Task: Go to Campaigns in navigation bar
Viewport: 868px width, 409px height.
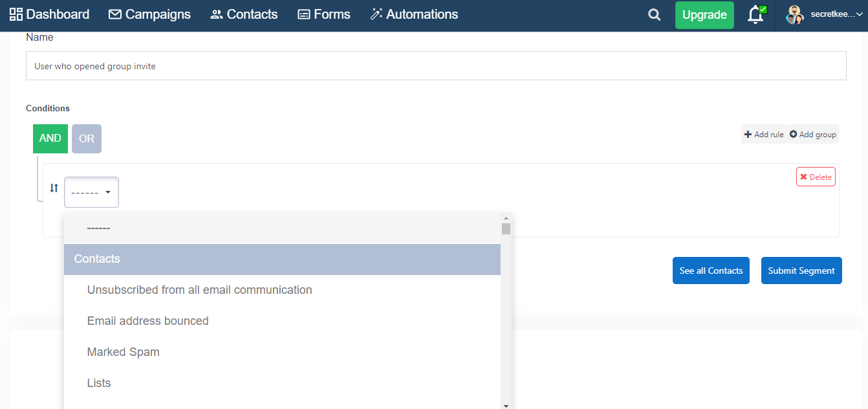Action: coord(149,14)
